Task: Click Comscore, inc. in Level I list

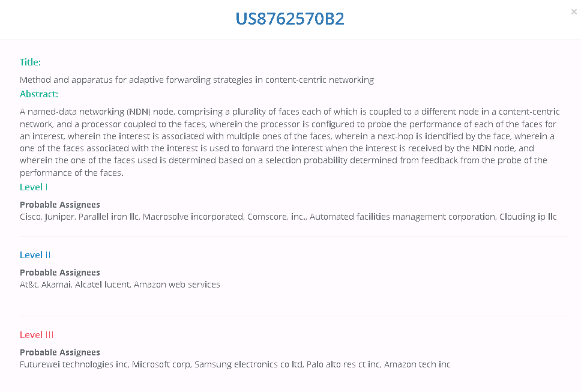Action: click(276, 216)
